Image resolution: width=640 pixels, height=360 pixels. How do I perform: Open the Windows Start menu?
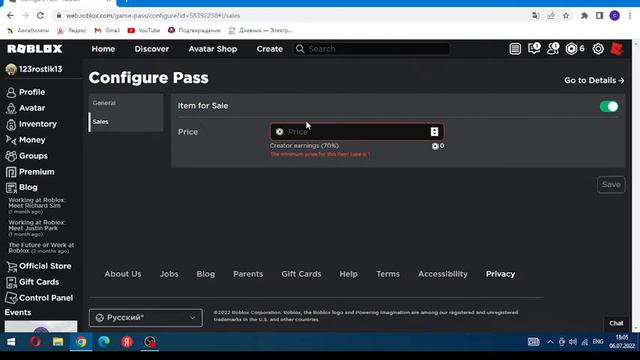(x=11, y=342)
